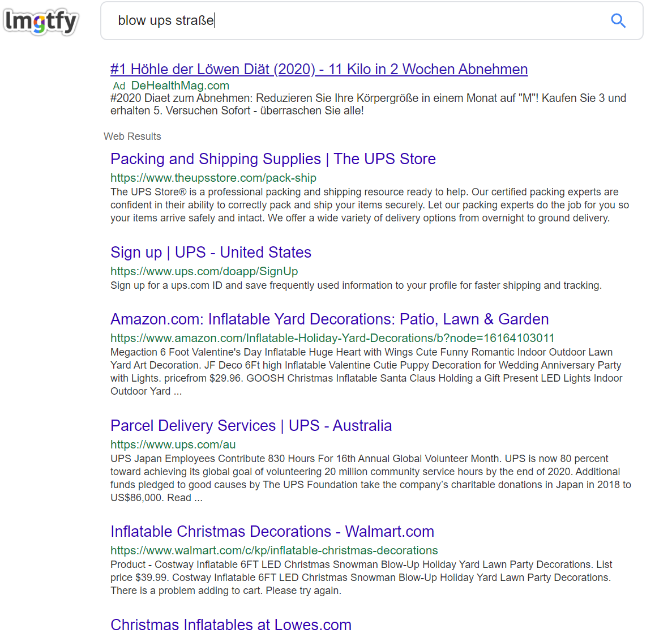Viewport: 672px width, 637px height.
Task: Open Sign up UPS United States result
Action: coord(211,253)
